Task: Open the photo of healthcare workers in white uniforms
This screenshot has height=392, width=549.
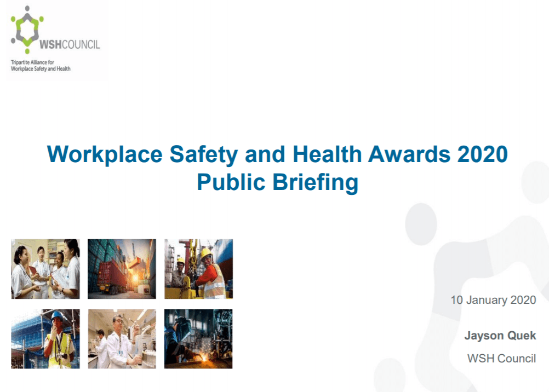Action: [x=45, y=269]
